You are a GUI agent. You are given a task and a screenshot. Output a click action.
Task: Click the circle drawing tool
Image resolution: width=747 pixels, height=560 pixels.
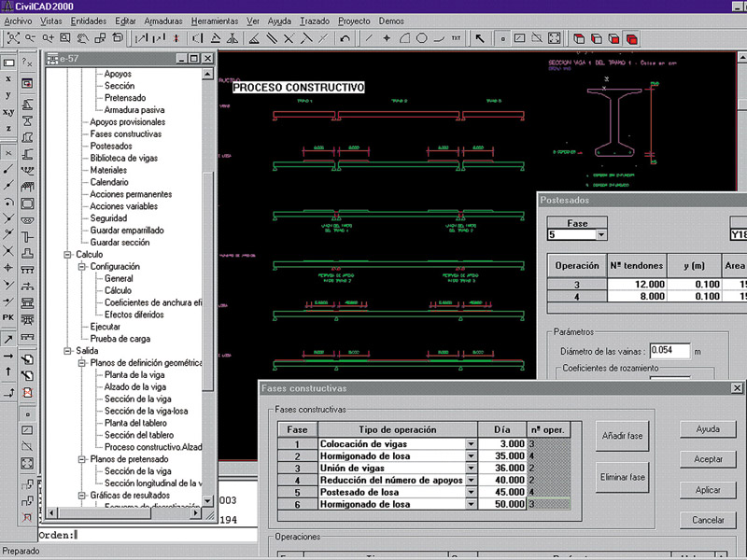pos(421,39)
